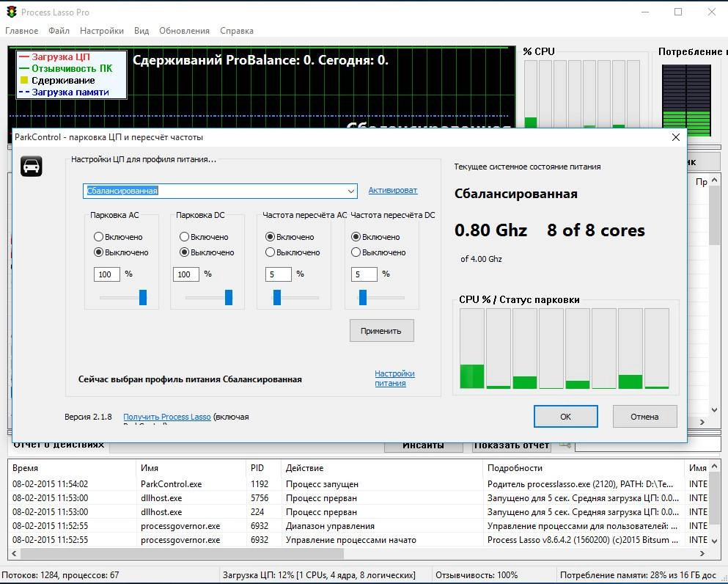Click the Показать отчет button
The image size is (728, 584).
point(512,445)
